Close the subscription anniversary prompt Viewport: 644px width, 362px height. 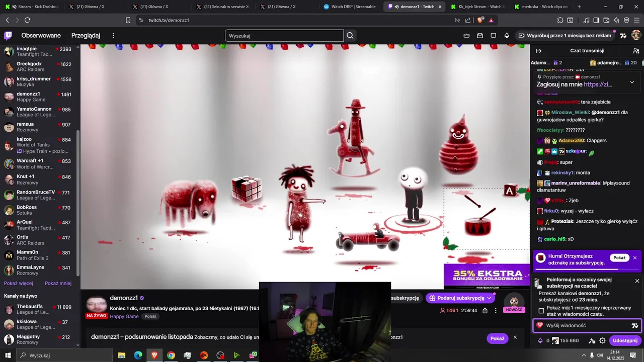tap(637, 281)
